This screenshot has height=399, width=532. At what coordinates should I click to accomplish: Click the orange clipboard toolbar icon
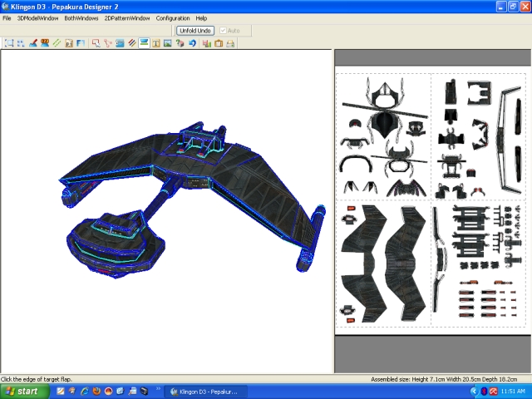pyautogui.click(x=219, y=43)
